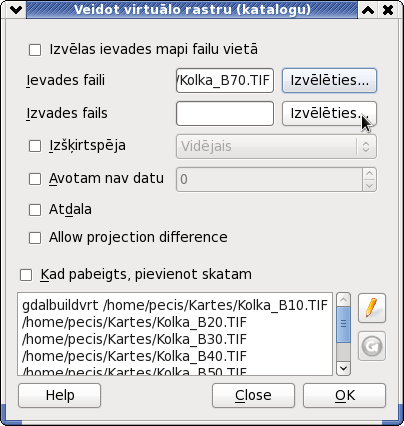The height and width of the screenshot is (426, 404).
Task: Enable 'Izvēlas ievades mapi failu vietā' checkbox
Action: point(35,50)
